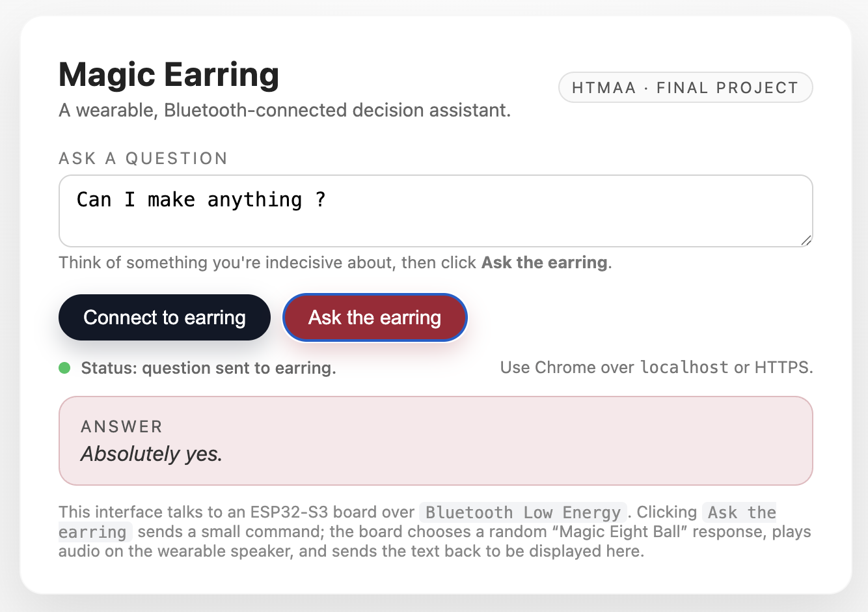Click bold "Ask the earring" in the hint
This screenshot has height=612, width=868.
click(x=544, y=263)
